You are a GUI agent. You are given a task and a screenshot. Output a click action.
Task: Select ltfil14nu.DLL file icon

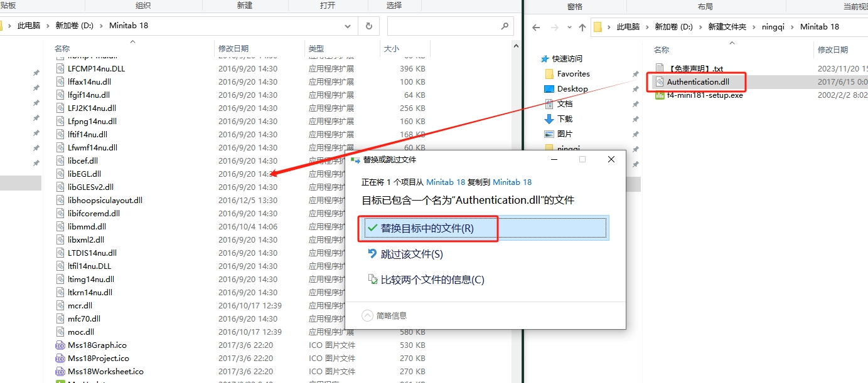(60, 266)
